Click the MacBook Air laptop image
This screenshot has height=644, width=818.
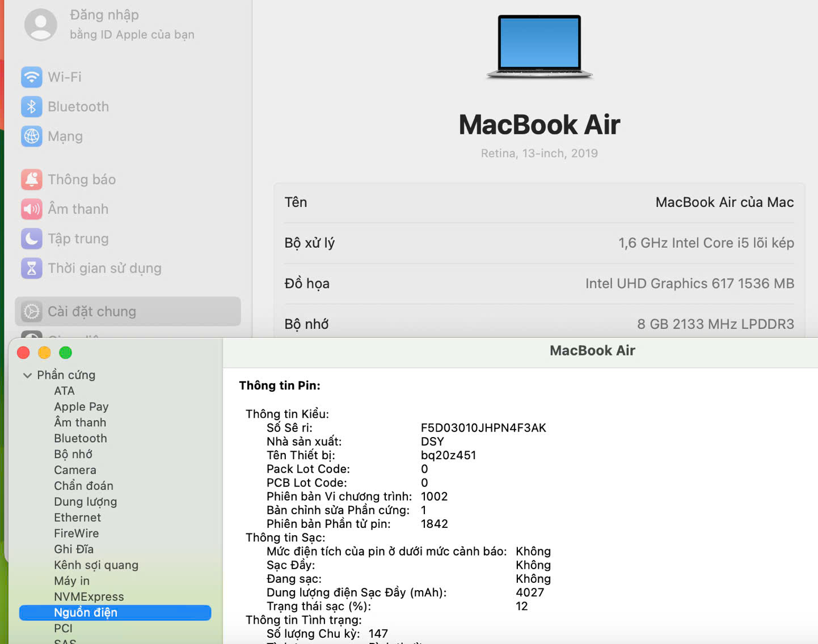(539, 47)
